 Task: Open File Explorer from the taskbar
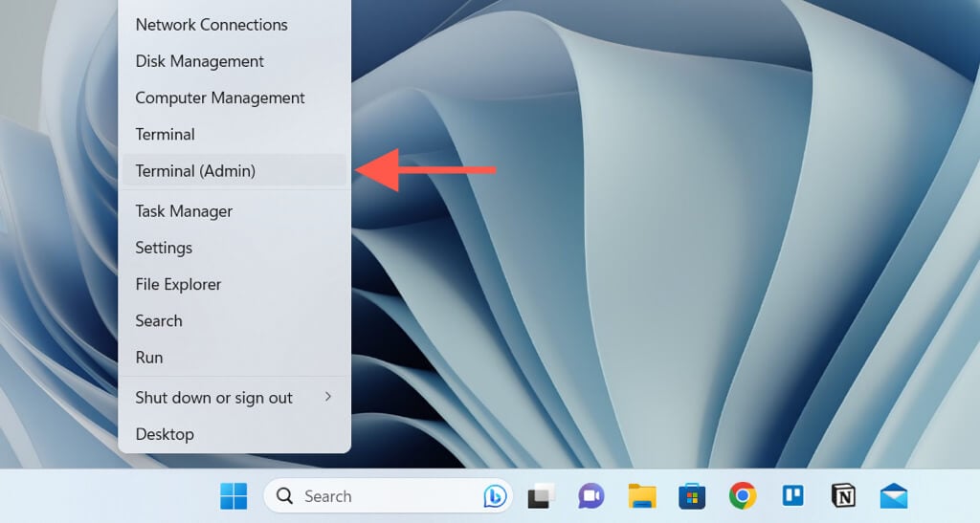tap(642, 496)
